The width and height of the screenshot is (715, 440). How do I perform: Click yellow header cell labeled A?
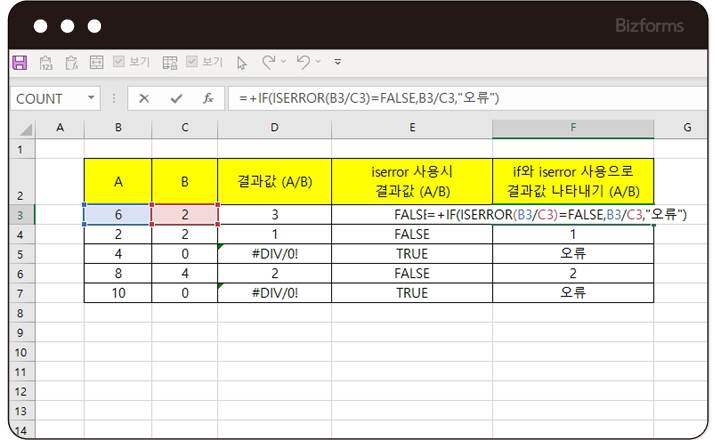coord(118,181)
